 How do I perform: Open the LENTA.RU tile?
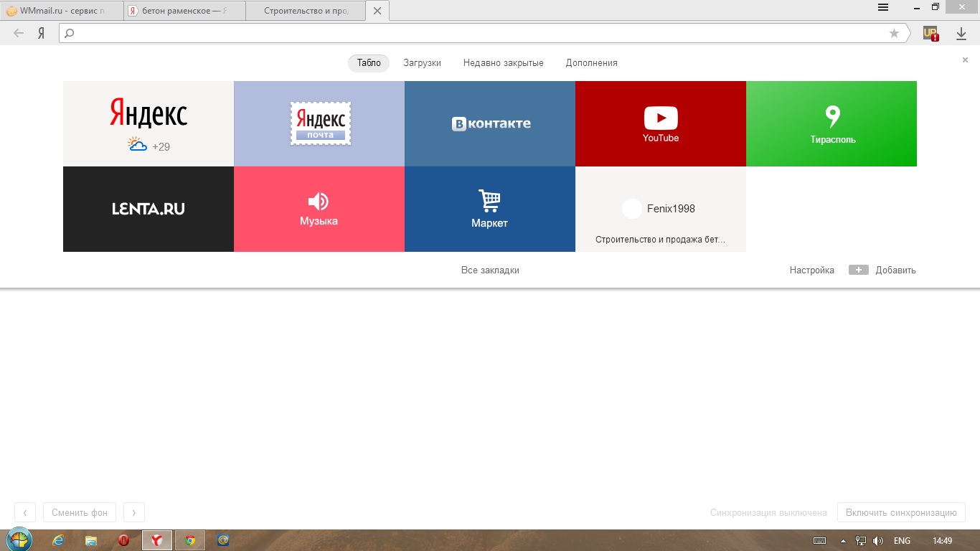click(x=149, y=209)
